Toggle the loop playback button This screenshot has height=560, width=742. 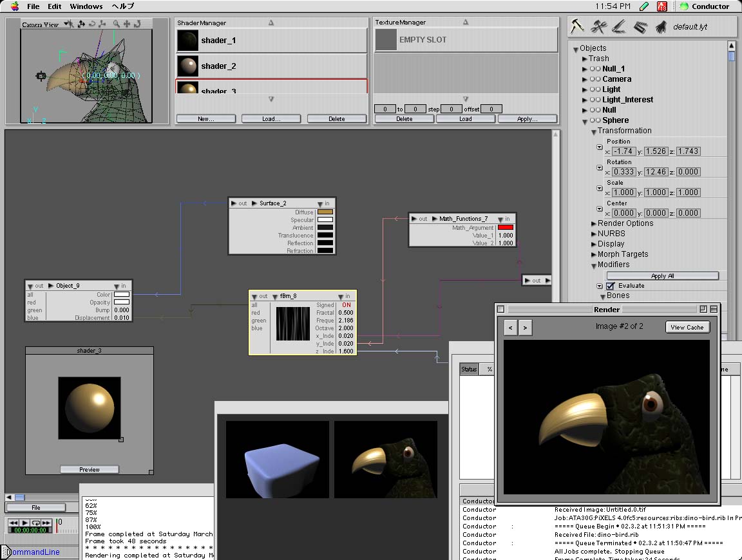36,523
